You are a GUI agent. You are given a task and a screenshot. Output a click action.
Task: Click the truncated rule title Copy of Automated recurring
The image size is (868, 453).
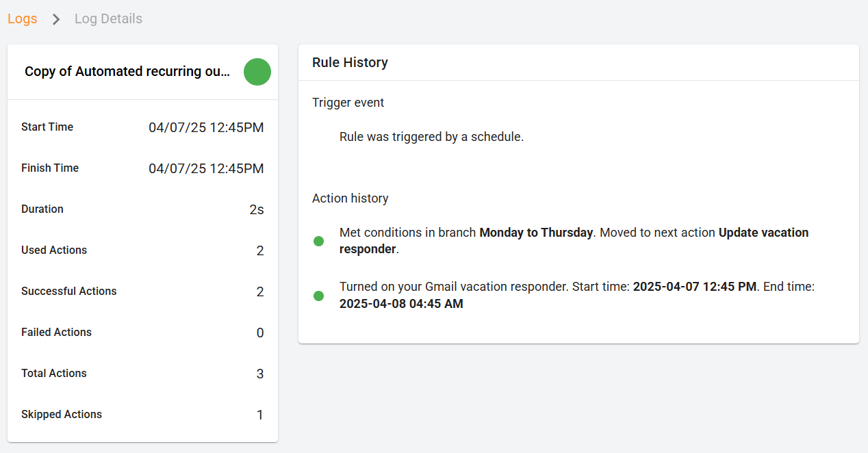[127, 72]
